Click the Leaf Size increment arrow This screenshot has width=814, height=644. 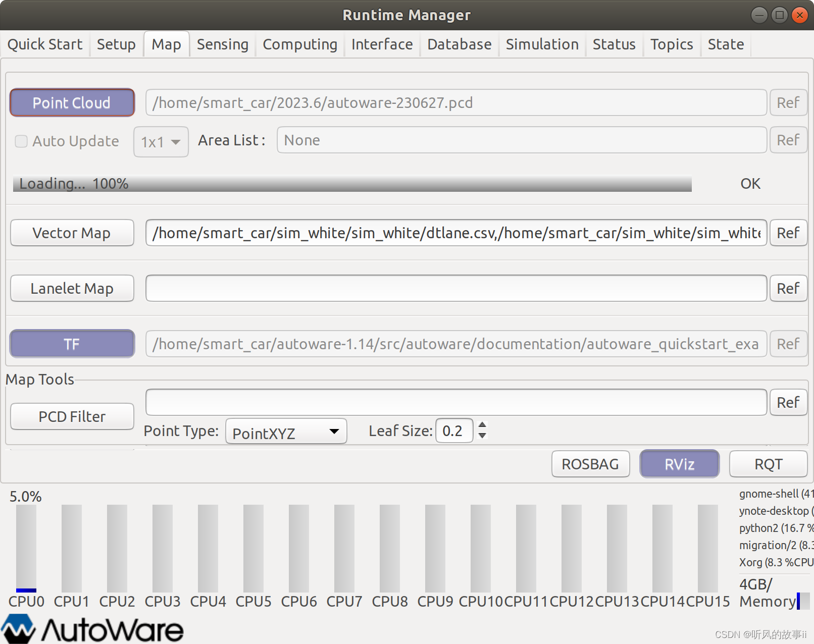482,425
